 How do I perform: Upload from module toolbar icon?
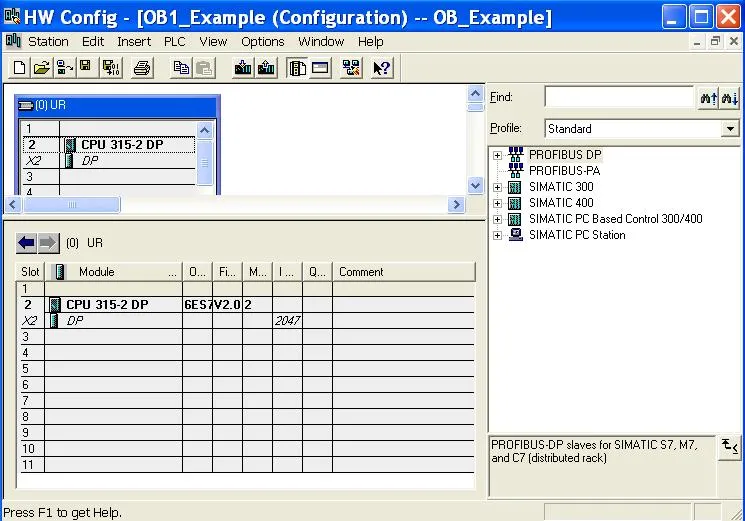click(266, 68)
